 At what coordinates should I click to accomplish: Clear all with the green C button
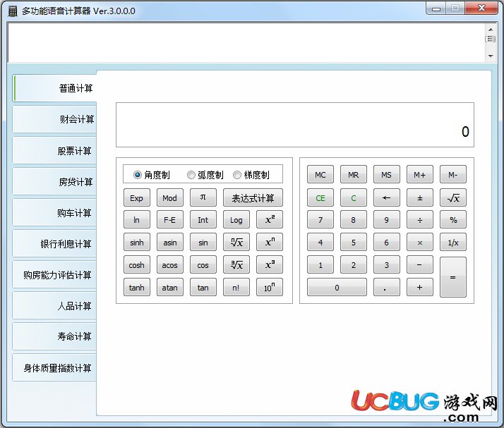coord(354,197)
